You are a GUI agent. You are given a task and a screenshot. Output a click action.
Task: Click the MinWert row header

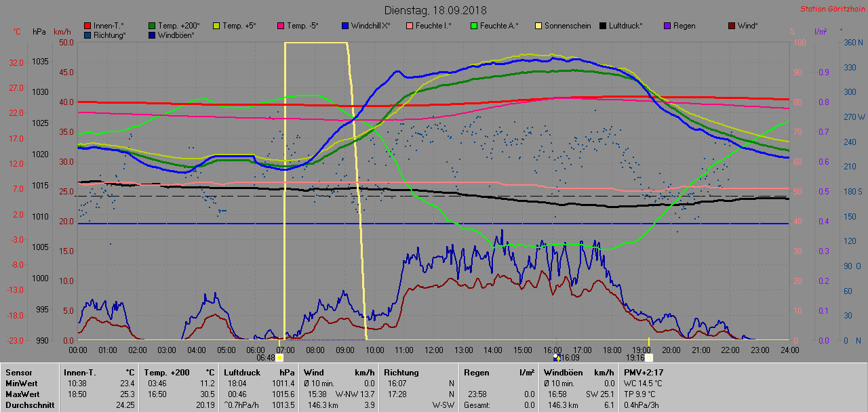tap(23, 384)
